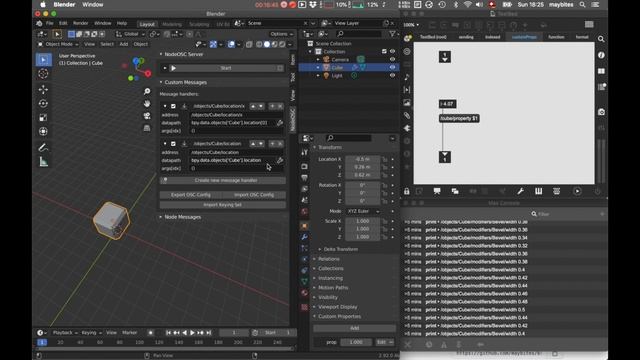Choose the Move tool
This screenshot has height=360, width=640.
click(43, 89)
